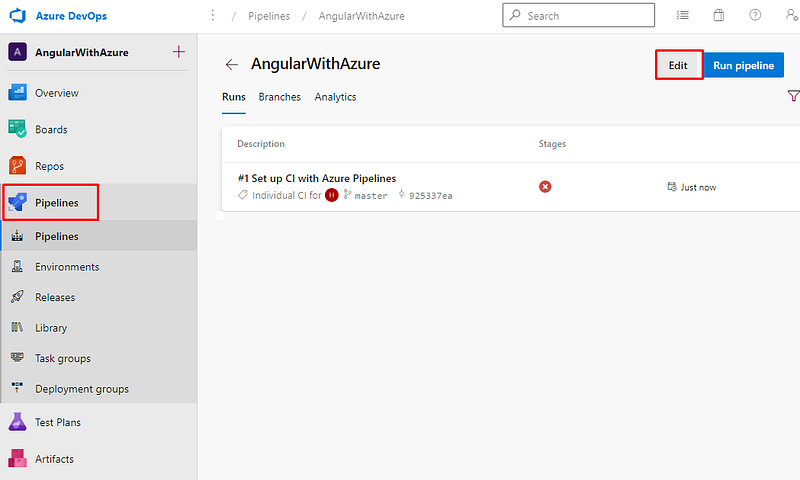Click the failed stage red X icon

tap(545, 187)
